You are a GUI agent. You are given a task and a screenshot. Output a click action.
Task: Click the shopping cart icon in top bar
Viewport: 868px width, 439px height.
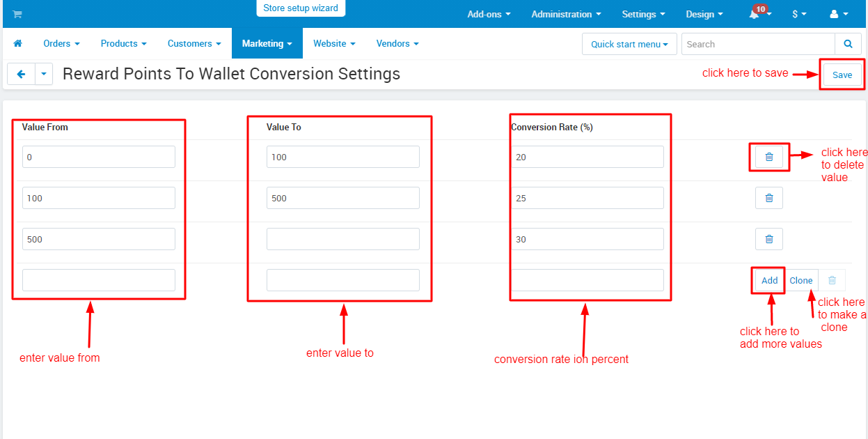tap(17, 15)
